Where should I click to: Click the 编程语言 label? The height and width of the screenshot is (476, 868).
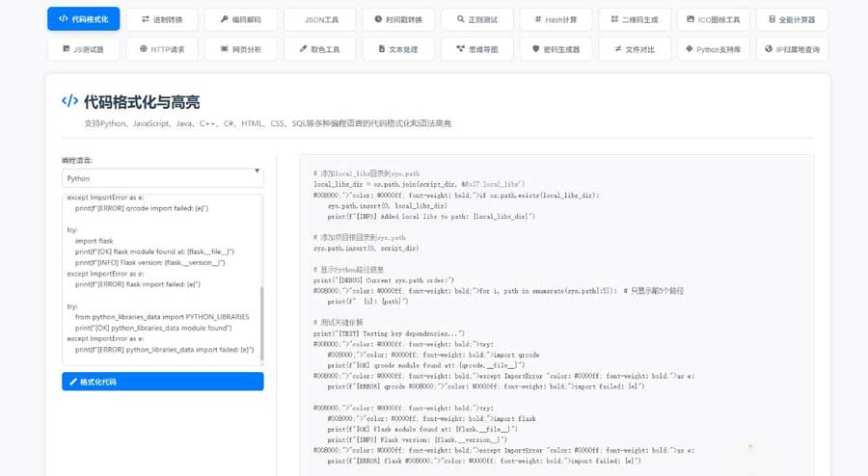tap(77, 160)
